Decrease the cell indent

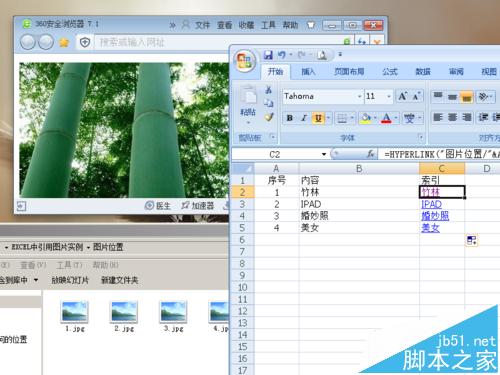point(483,118)
